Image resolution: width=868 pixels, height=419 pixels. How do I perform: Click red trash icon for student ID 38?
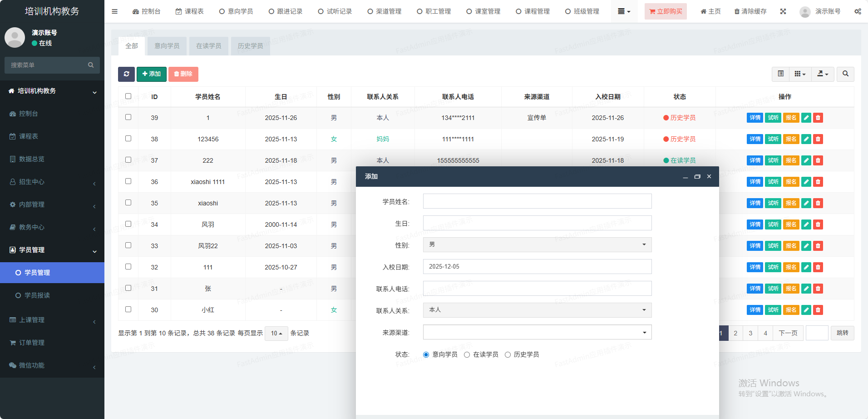(818, 139)
